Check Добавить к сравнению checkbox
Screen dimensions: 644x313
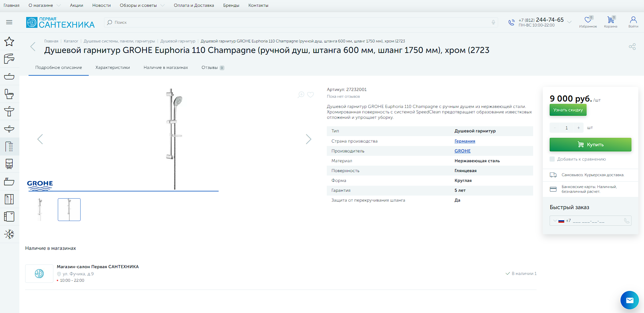coord(552,159)
